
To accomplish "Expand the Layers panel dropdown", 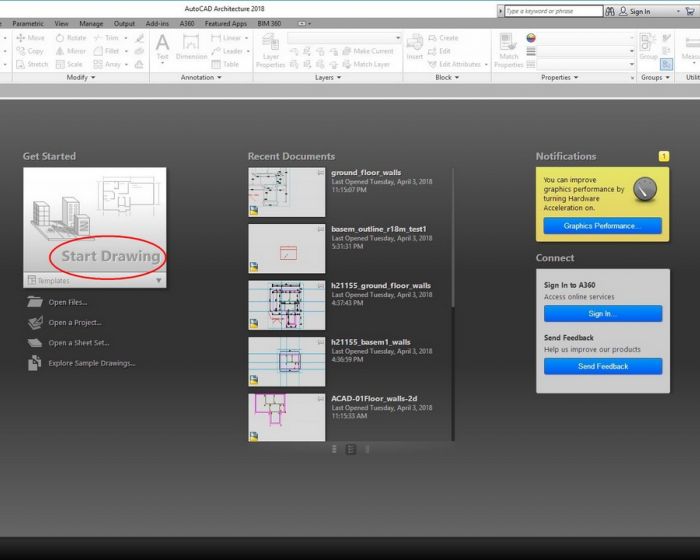I will (x=328, y=77).
